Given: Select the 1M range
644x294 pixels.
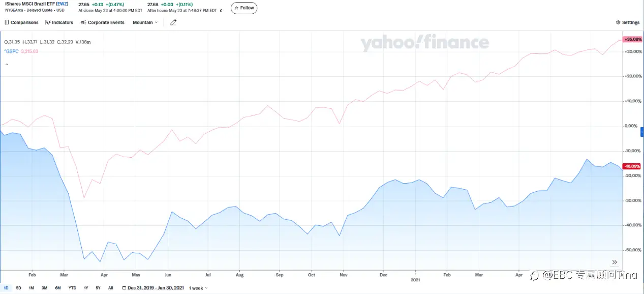Looking at the screenshot, I should tap(32, 288).
